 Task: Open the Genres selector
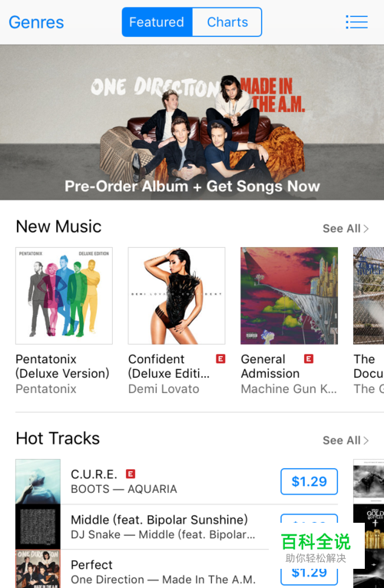pos(36,22)
